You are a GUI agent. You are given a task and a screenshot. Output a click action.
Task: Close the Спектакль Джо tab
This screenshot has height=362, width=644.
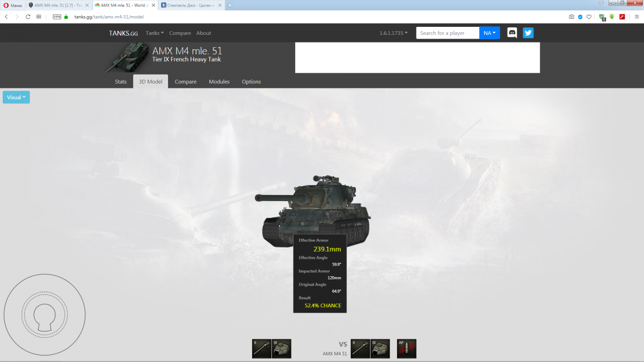click(x=219, y=5)
